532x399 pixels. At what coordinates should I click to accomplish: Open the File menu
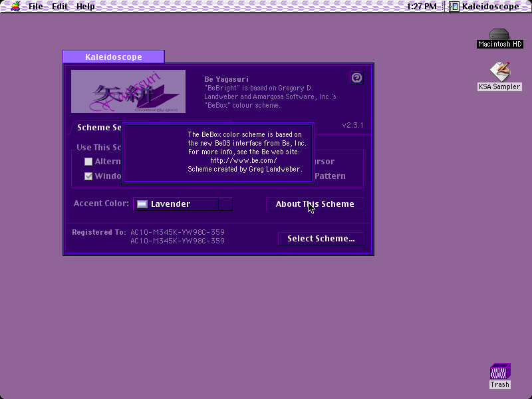click(x=36, y=6)
